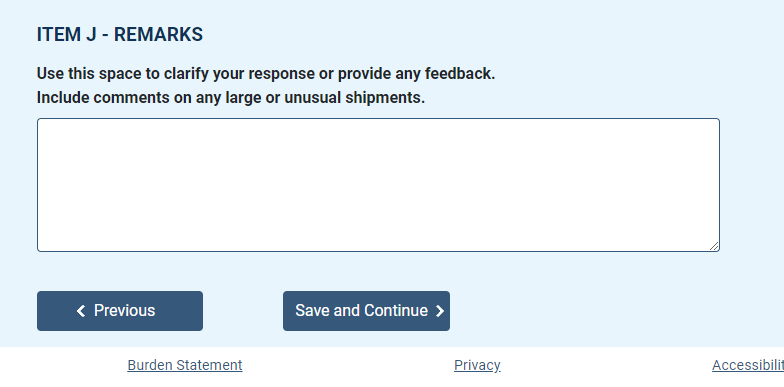Click the resize grip in the remarks box corner

pyautogui.click(x=714, y=246)
